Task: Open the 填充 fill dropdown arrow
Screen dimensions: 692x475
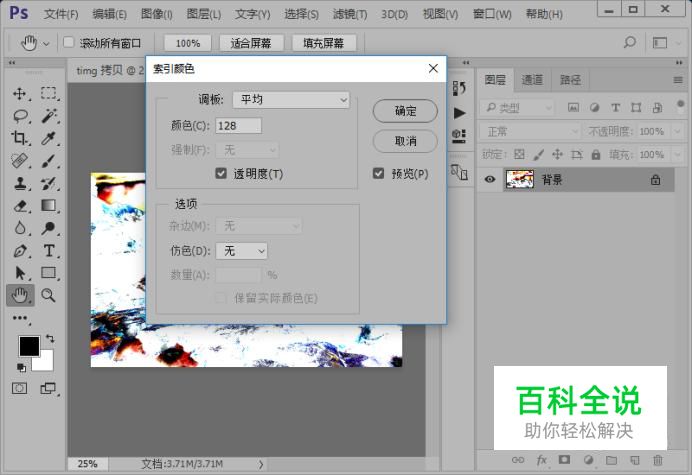Action: 677,155
